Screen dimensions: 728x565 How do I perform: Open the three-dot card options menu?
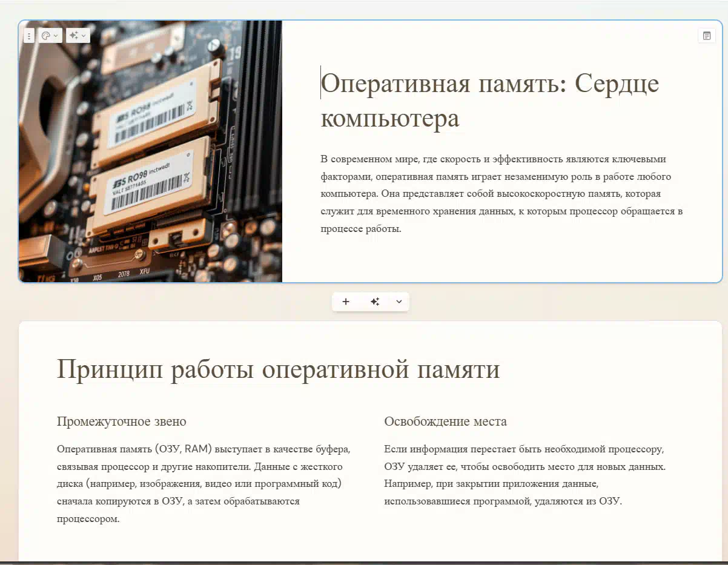(29, 36)
